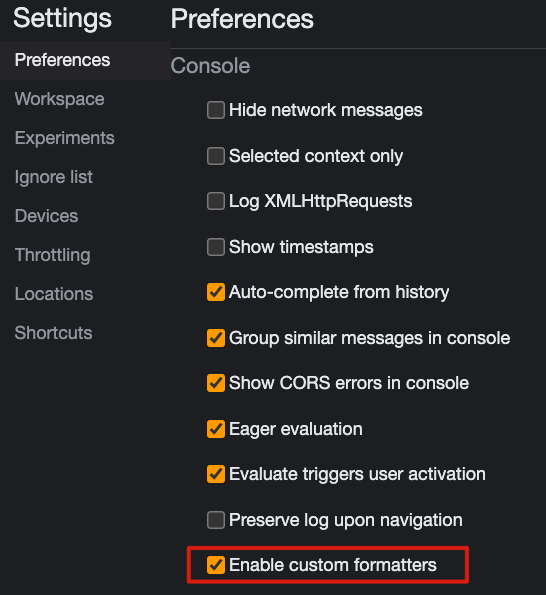Go to the Devices tab
This screenshot has height=595, width=546.
pyautogui.click(x=46, y=216)
